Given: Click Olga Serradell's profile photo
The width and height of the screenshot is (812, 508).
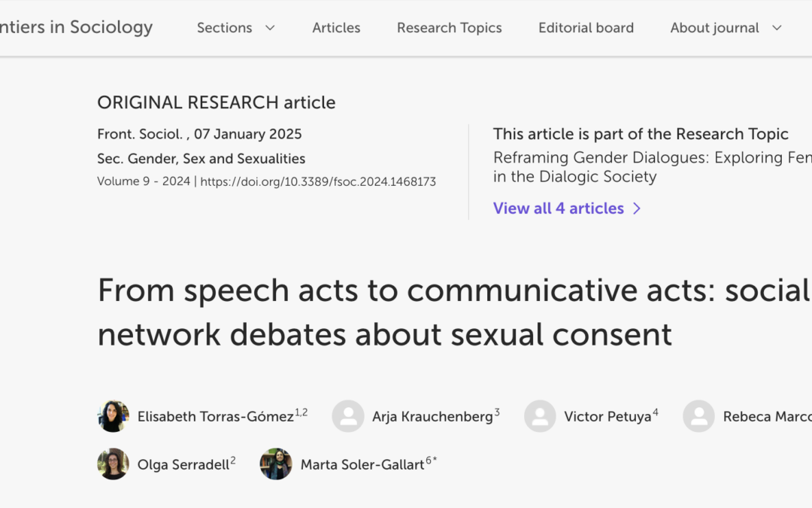Looking at the screenshot, I should pyautogui.click(x=113, y=464).
